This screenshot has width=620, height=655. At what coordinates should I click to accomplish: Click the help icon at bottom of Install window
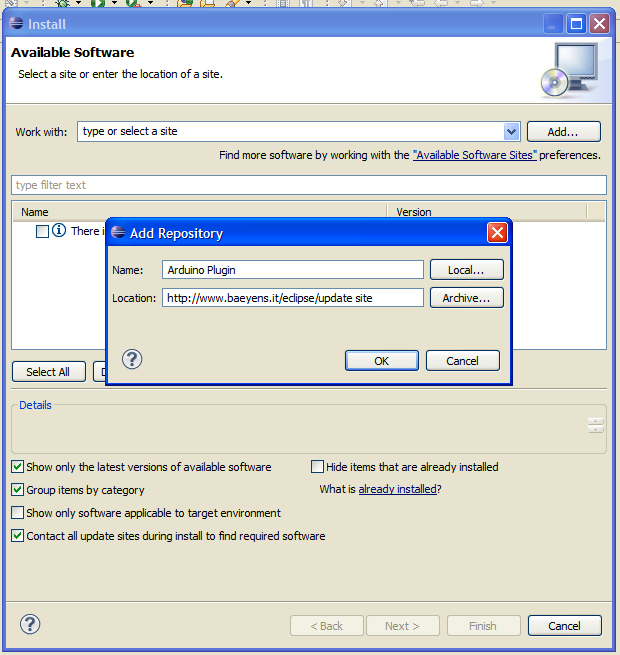30,625
